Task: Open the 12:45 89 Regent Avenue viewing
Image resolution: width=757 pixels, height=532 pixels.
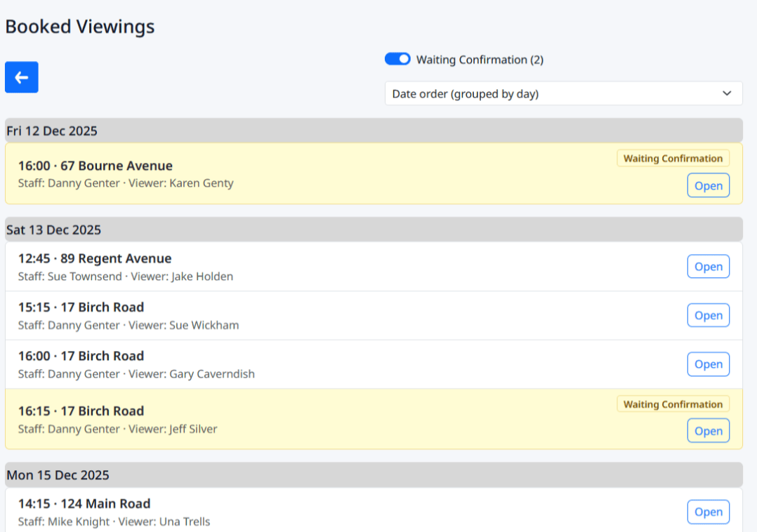Action: (708, 267)
